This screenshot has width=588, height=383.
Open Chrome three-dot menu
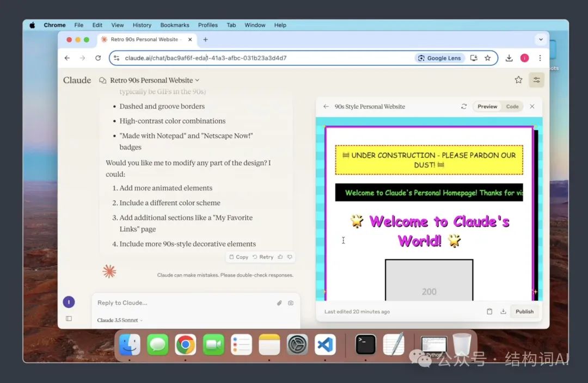[x=540, y=58]
